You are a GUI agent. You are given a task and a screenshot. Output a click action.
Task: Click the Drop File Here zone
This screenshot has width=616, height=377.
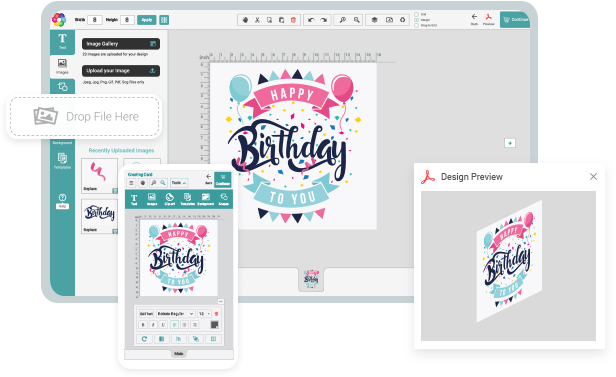84,116
